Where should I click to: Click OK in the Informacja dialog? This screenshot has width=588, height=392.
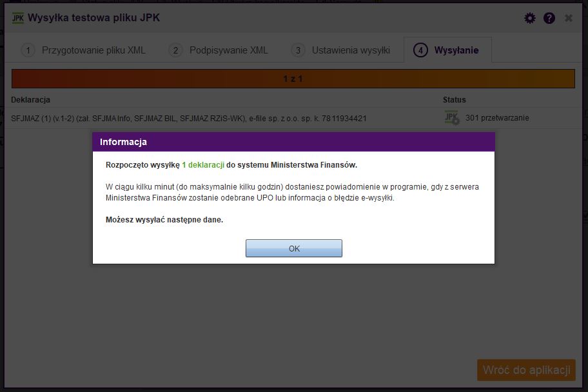[x=293, y=248]
